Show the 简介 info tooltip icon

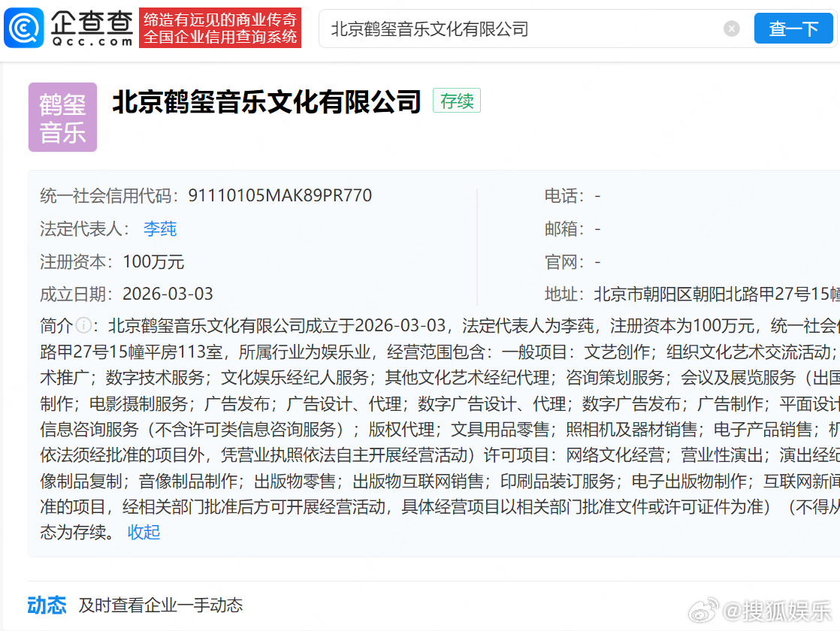83,325
